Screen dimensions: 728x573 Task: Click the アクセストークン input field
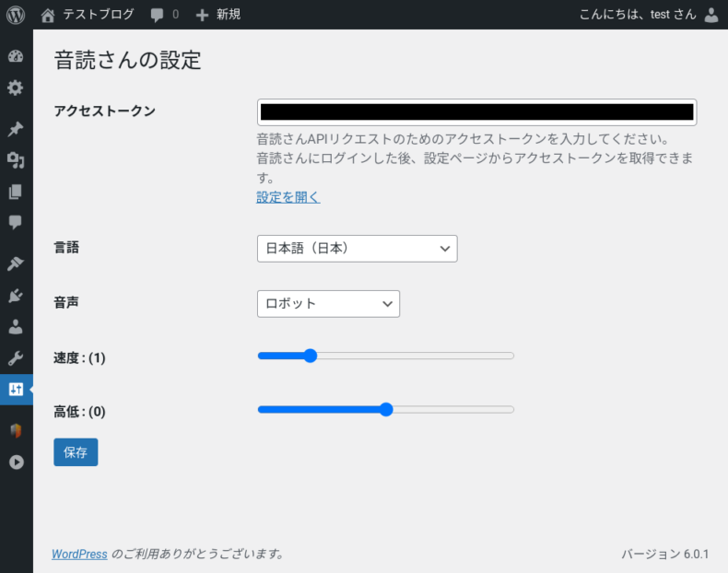(x=476, y=112)
